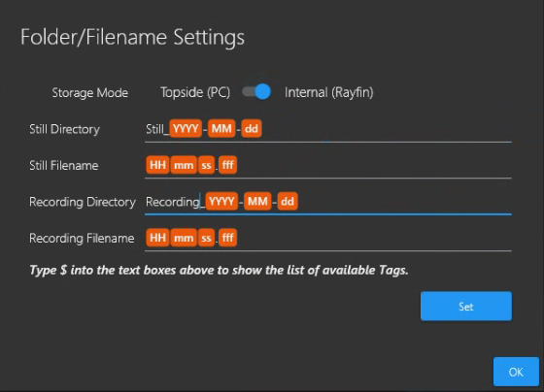Click the Set button

466,306
